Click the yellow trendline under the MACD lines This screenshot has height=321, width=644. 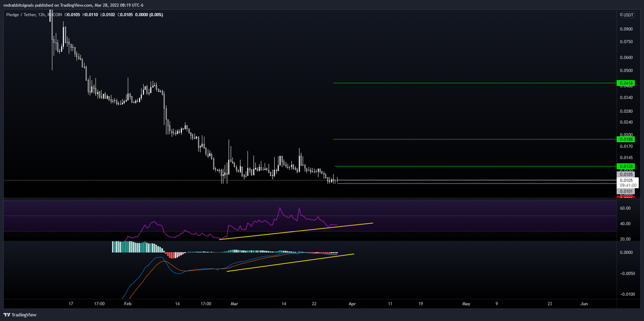tap(290, 262)
